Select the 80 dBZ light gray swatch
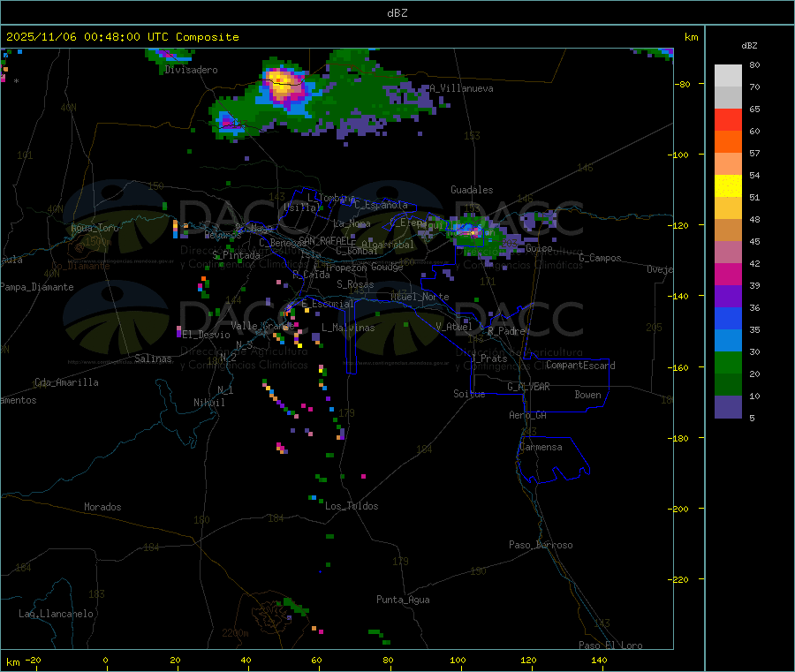 [x=728, y=76]
